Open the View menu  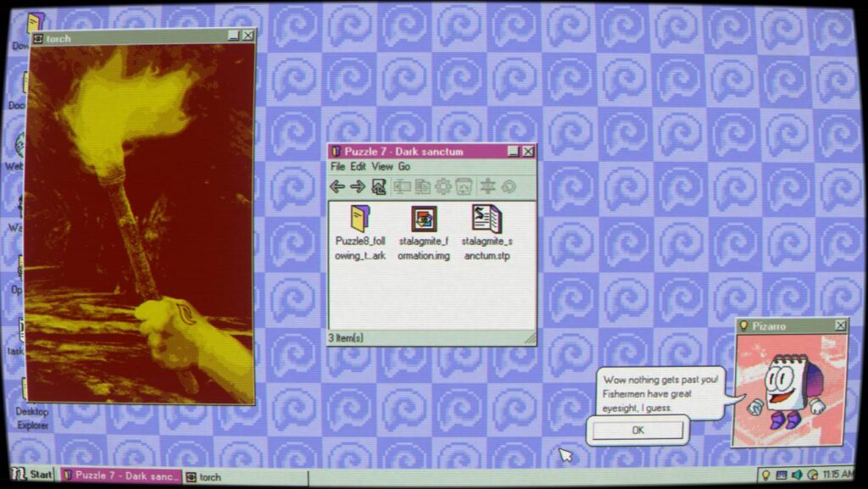pos(382,166)
